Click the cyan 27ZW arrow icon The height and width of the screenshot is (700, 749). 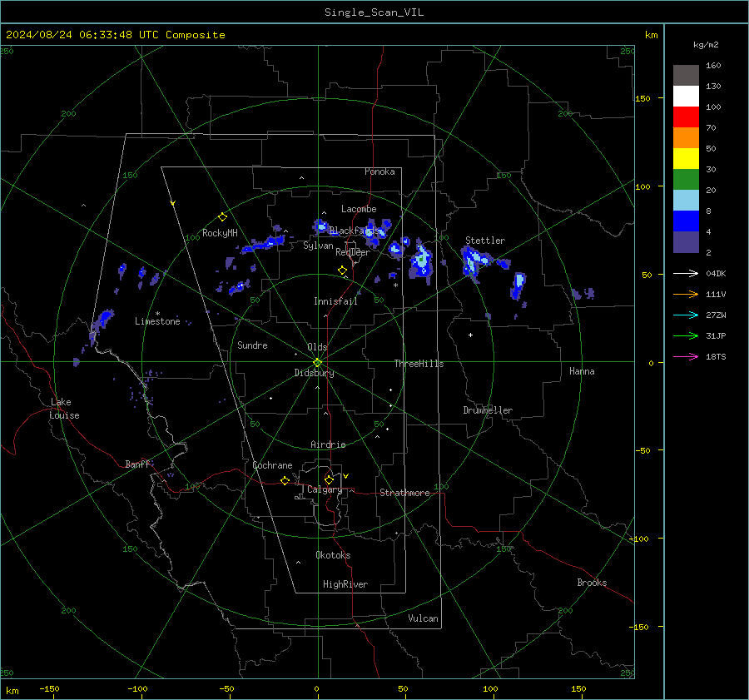coord(686,315)
